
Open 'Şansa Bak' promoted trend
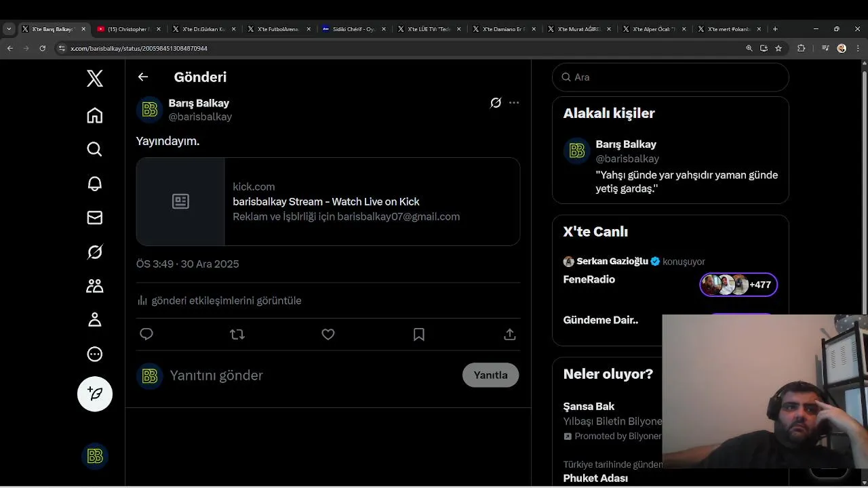(x=589, y=407)
